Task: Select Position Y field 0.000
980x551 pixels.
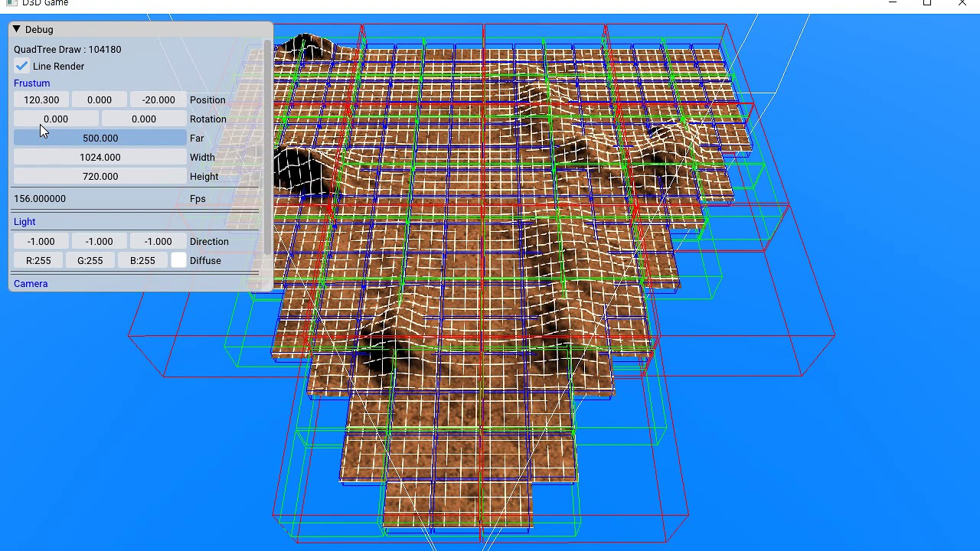Action: coord(100,100)
